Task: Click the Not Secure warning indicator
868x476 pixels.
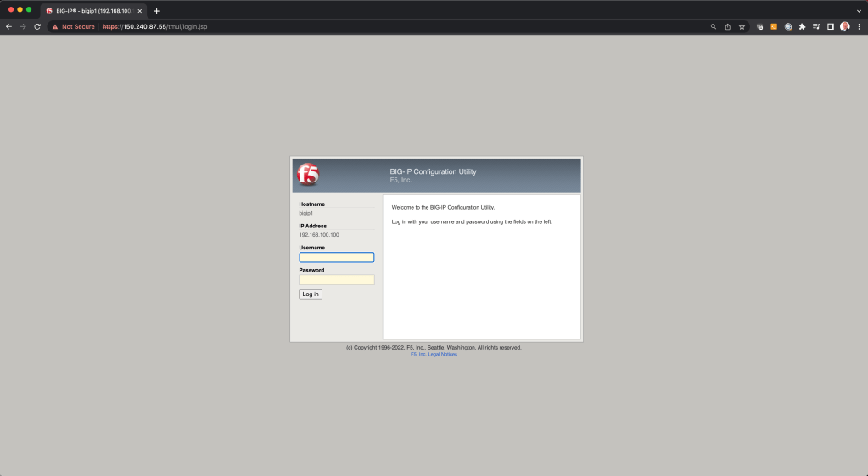Action: (x=73, y=26)
